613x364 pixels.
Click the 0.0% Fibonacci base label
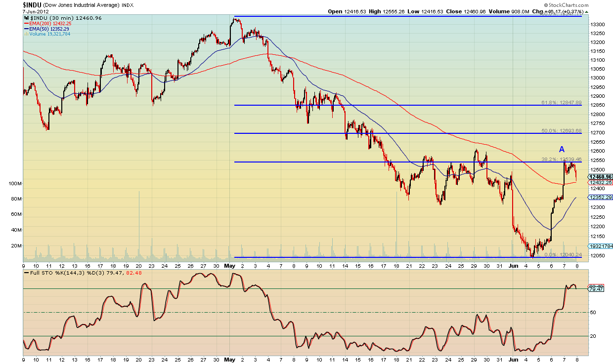point(563,254)
